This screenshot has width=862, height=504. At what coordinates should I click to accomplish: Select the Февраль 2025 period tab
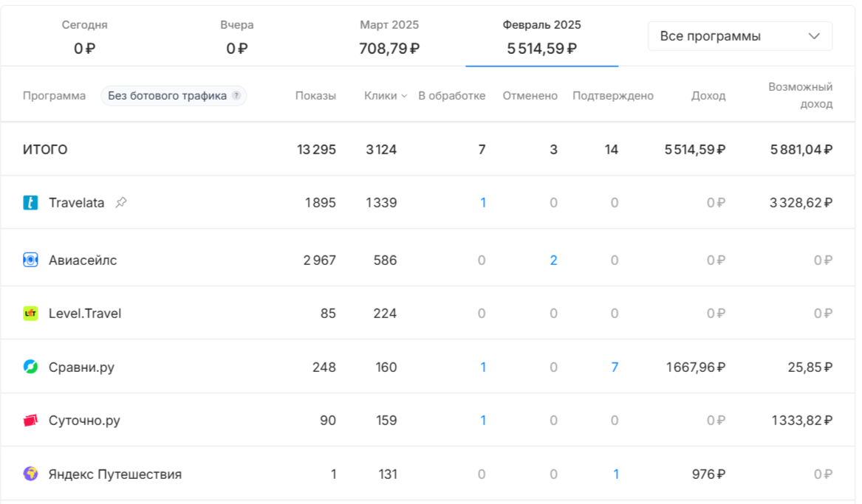point(541,37)
